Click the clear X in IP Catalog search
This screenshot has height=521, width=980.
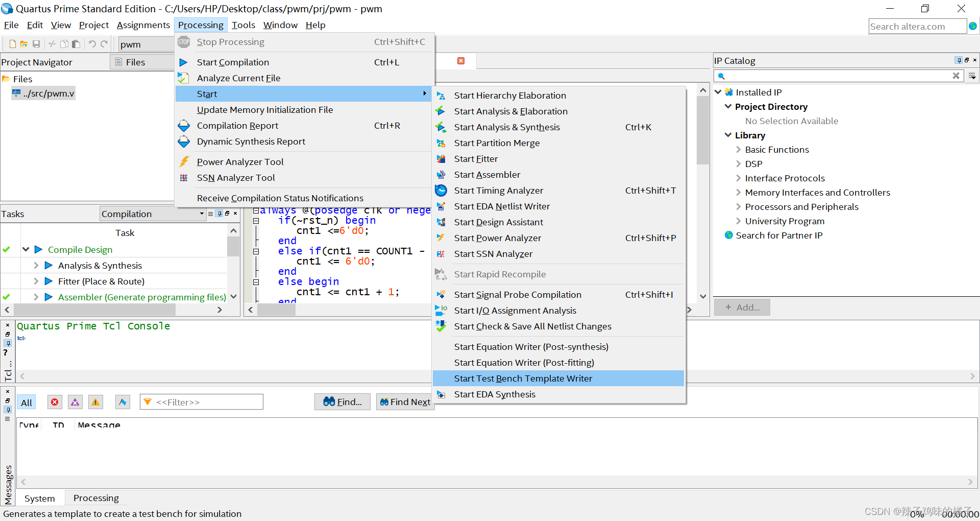click(956, 76)
